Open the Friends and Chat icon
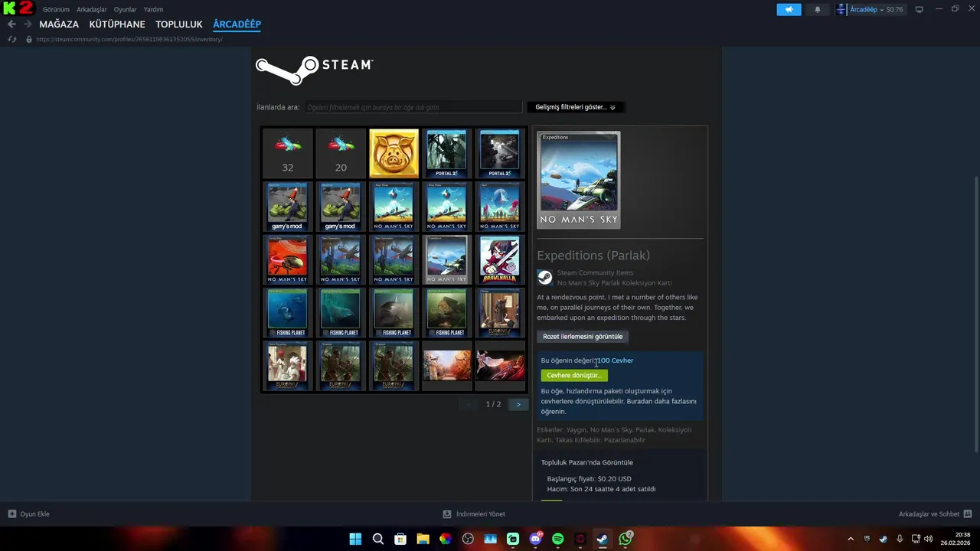This screenshot has height=551, width=980. [x=968, y=514]
